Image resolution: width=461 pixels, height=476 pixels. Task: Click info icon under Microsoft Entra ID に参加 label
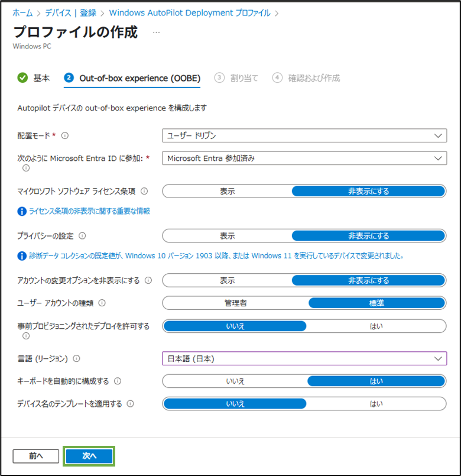click(26, 168)
